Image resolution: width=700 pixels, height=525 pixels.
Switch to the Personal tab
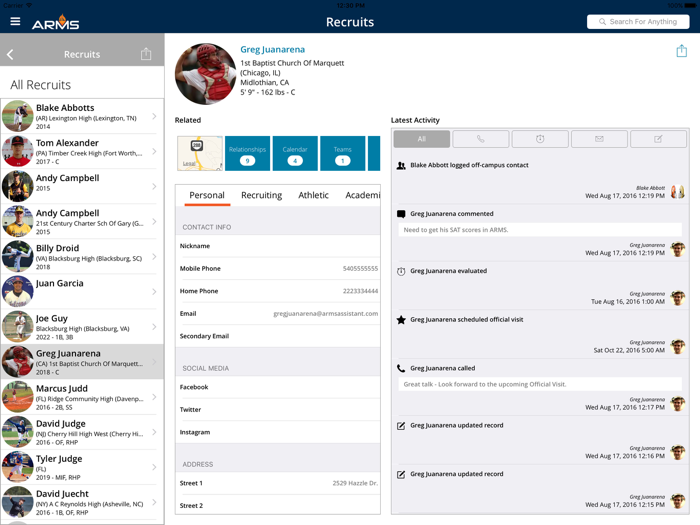(207, 195)
